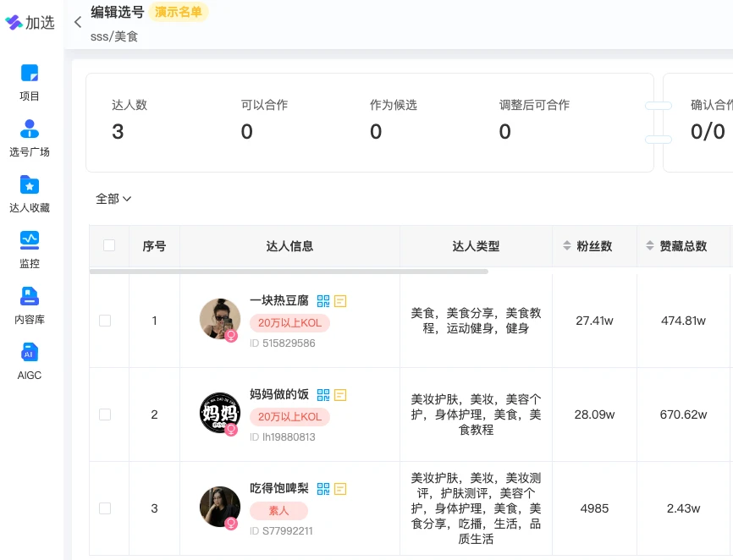Click note icon beside 妈妈做的饭
The height and width of the screenshot is (560, 733).
340,395
